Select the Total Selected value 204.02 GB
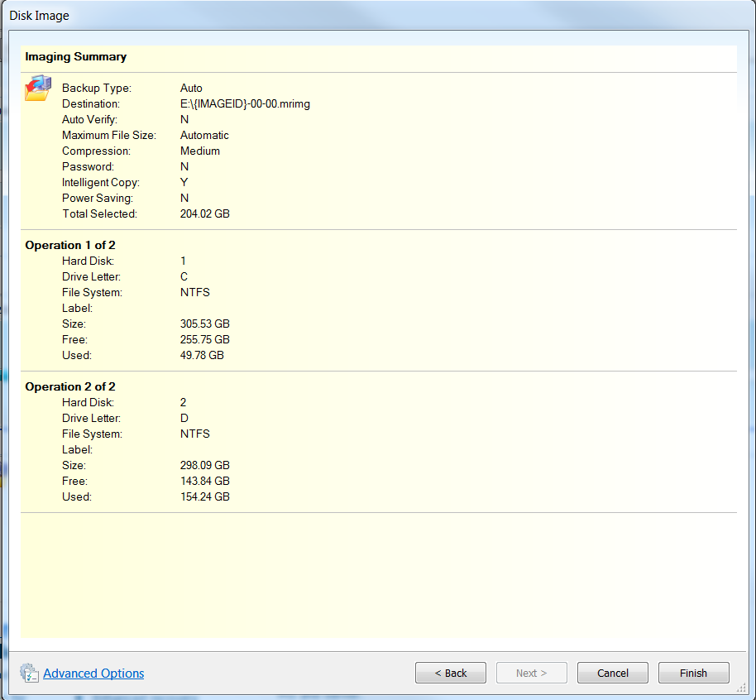Image resolution: width=756 pixels, height=700 pixels. [x=204, y=213]
